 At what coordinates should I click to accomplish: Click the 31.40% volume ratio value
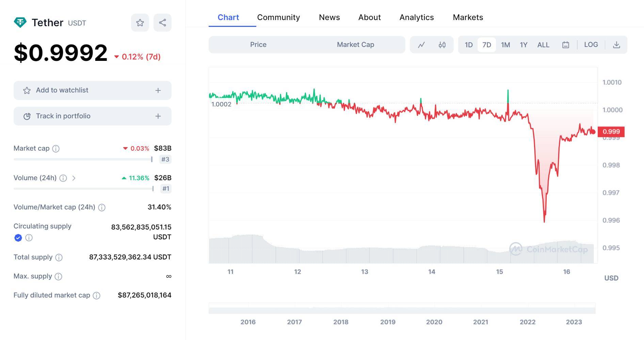pyautogui.click(x=159, y=207)
